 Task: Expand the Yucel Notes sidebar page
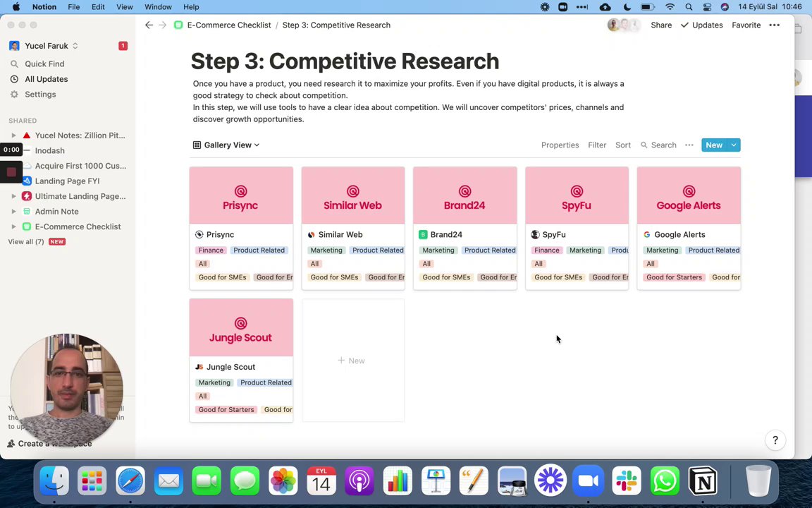[14, 135]
